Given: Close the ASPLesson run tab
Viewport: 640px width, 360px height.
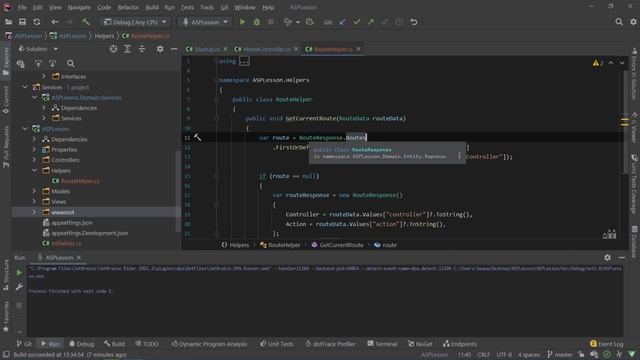Looking at the screenshot, I should coord(79,258).
